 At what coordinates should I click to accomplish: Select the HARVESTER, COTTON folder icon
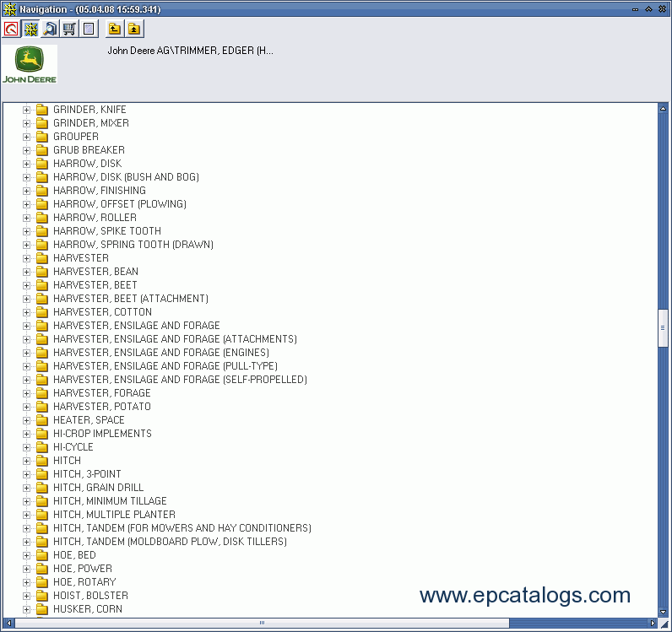click(41, 312)
